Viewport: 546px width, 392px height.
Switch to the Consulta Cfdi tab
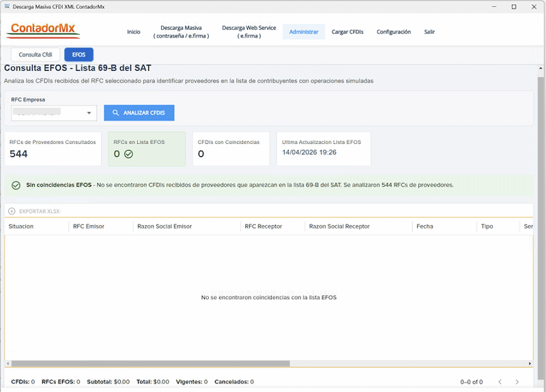[35, 55]
